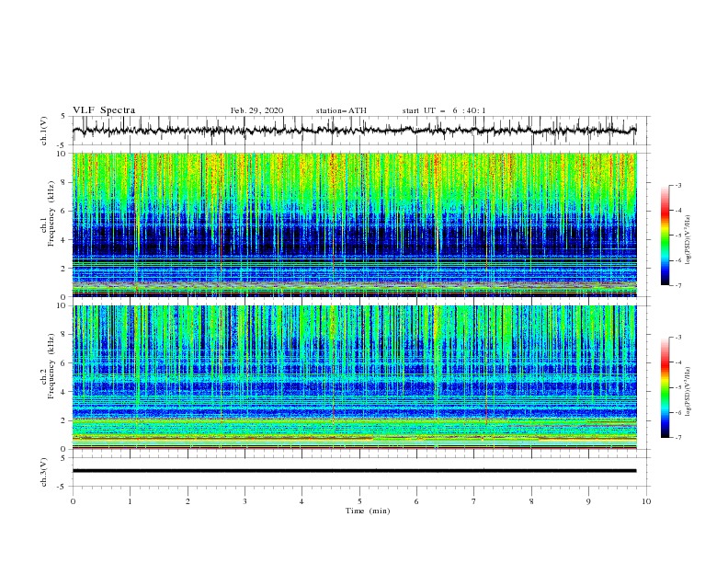Click the '2' kHz tick on ch.1 frequency axis
The height and width of the screenshot is (563, 728).
pos(63,269)
